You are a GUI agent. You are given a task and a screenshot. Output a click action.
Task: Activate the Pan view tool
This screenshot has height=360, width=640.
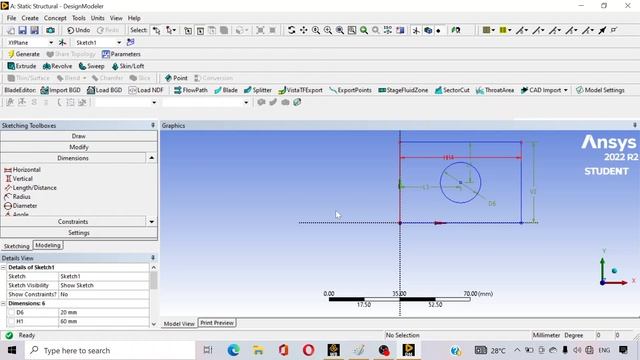(304, 30)
